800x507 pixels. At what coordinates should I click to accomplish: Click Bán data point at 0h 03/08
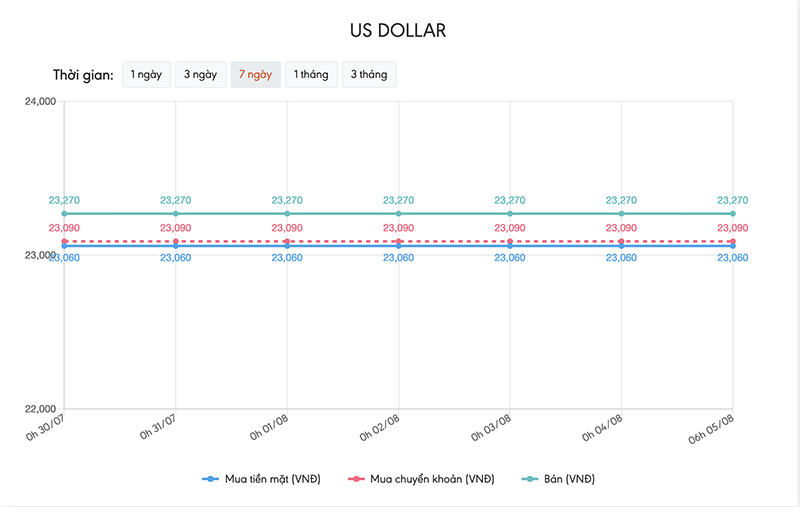510,213
